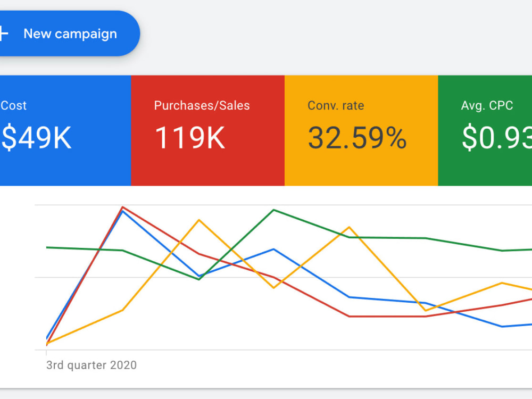
Task: Click the 3rd quarter 2020 axis label
Action: (x=92, y=365)
